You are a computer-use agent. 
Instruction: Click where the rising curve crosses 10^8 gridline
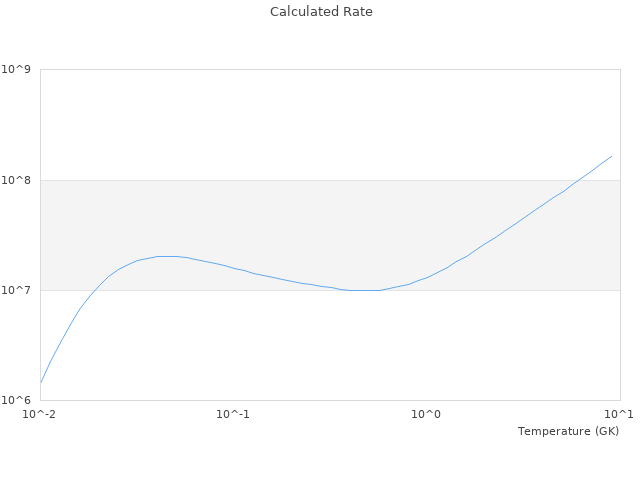[577, 180]
